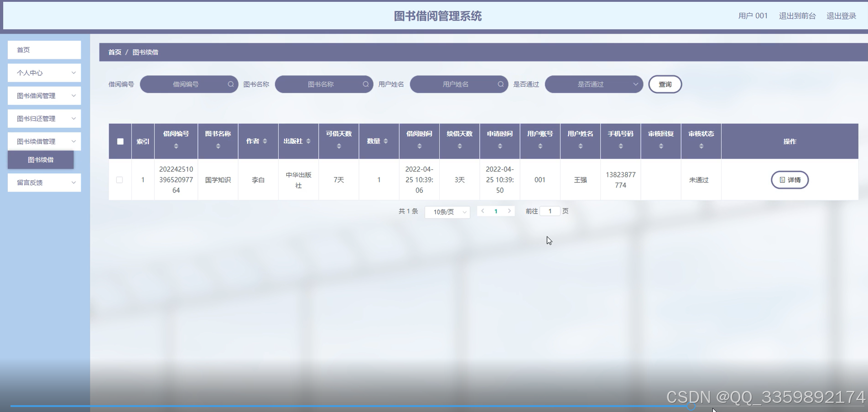Sort the table by 借阅编号 column
Image resolution: width=868 pixels, height=412 pixels.
(x=176, y=146)
